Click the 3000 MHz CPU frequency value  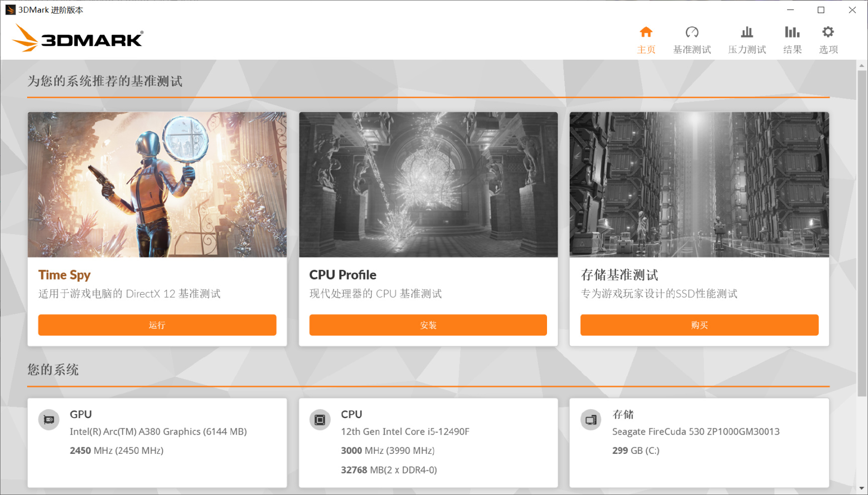[x=388, y=450]
